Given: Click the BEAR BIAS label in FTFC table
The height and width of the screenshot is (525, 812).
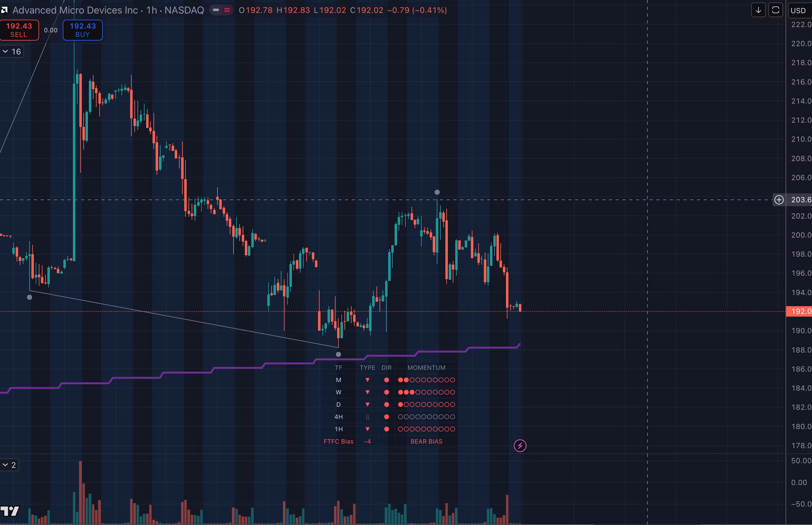Looking at the screenshot, I should pos(426,441).
